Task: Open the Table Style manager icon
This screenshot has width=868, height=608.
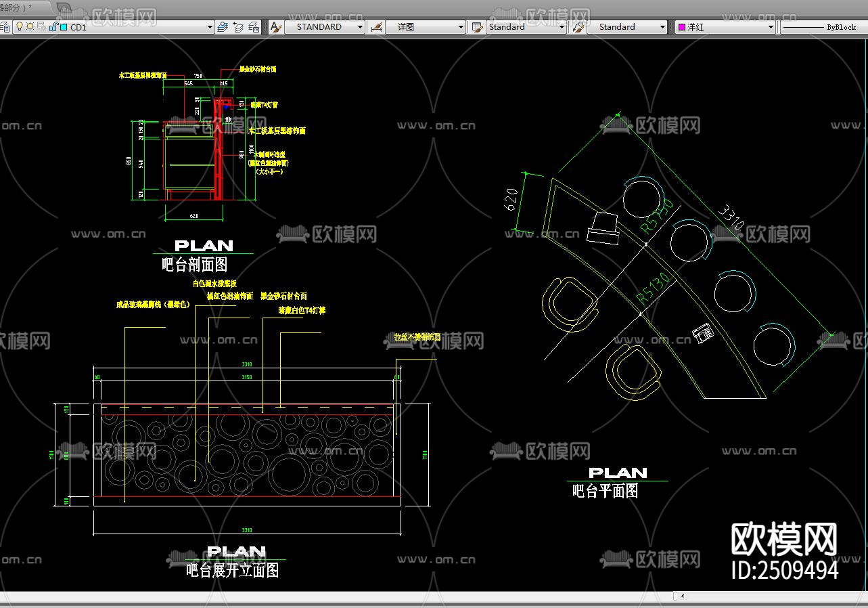Action: [x=477, y=27]
